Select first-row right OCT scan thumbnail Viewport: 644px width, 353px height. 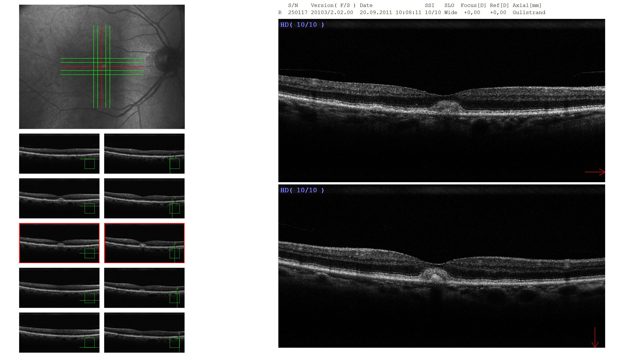pyautogui.click(x=144, y=153)
